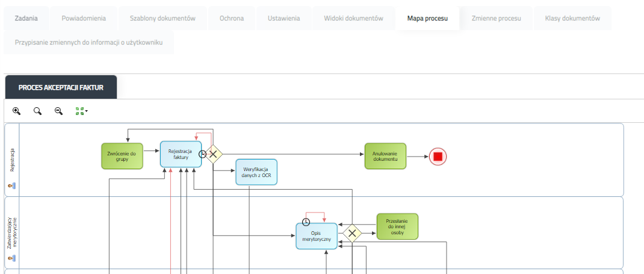Open the Zmienne procesu tab
Viewport: 644px width, 274px height.
[496, 18]
